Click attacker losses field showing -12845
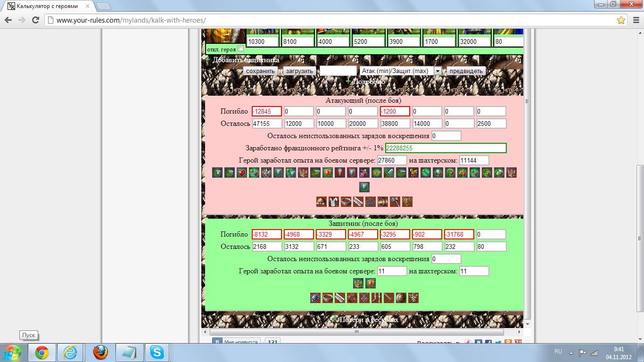 [x=267, y=111]
